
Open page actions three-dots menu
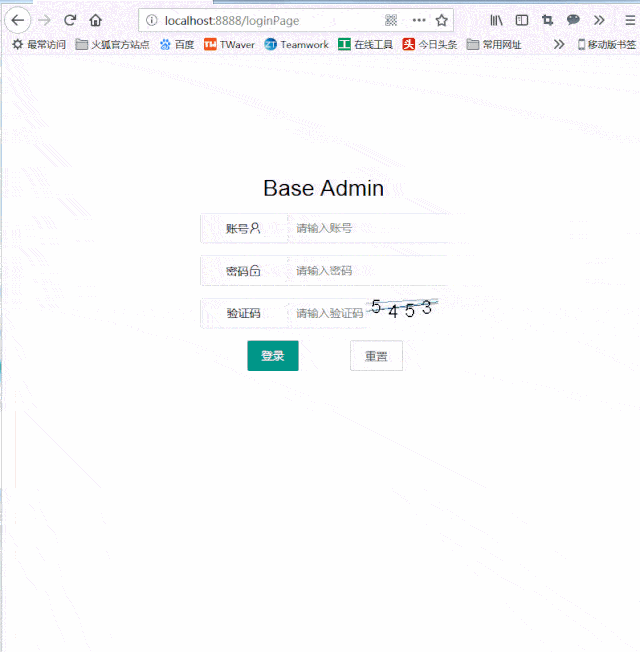pyautogui.click(x=419, y=20)
